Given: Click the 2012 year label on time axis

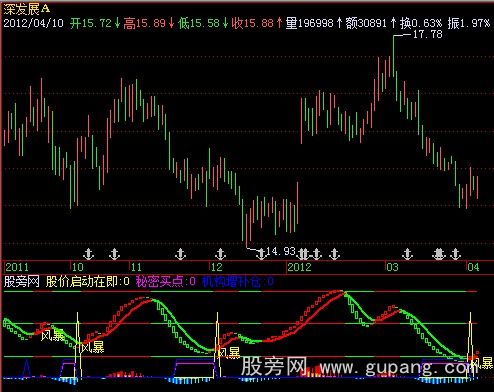Looking at the screenshot, I should (x=299, y=267).
